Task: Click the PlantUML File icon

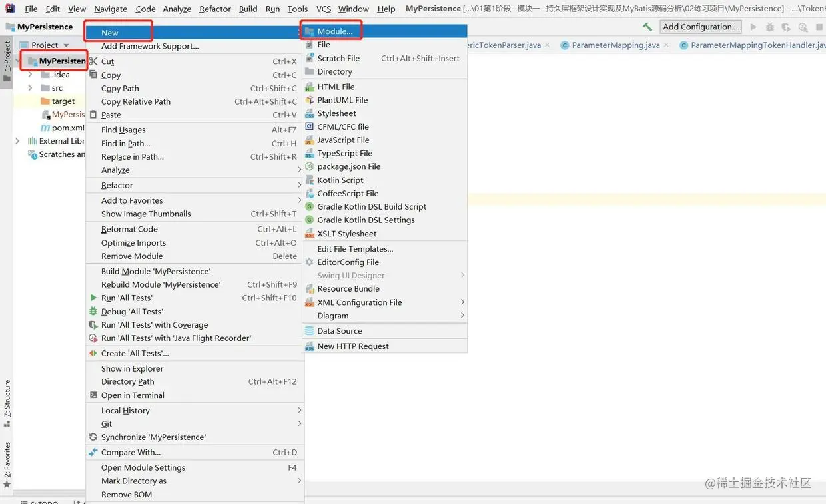Action: (x=309, y=100)
